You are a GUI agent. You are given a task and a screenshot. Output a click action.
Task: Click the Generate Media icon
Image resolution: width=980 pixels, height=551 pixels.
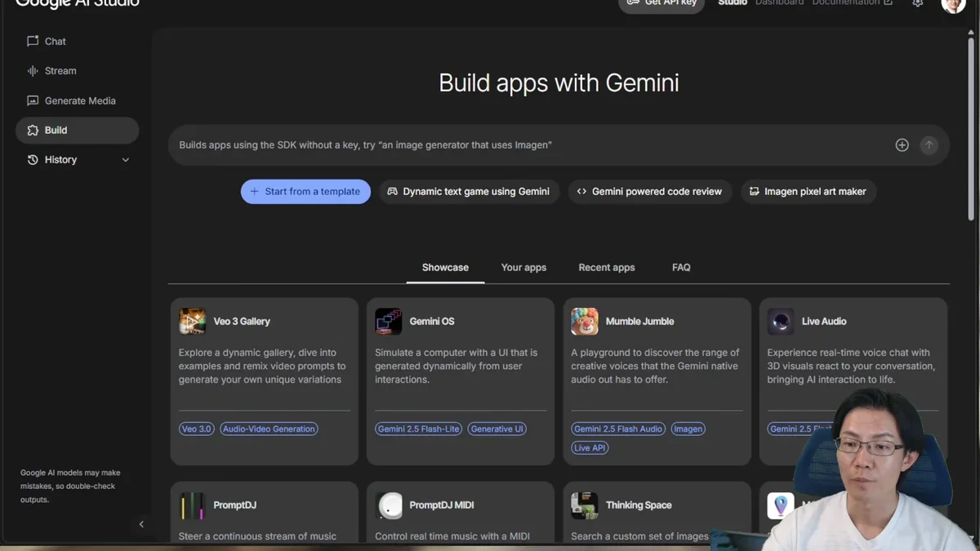(33, 100)
